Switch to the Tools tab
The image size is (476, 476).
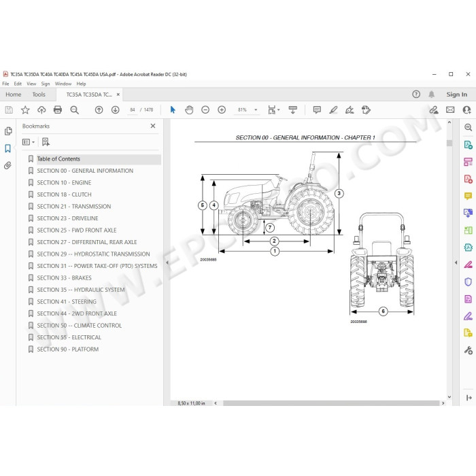tap(39, 95)
